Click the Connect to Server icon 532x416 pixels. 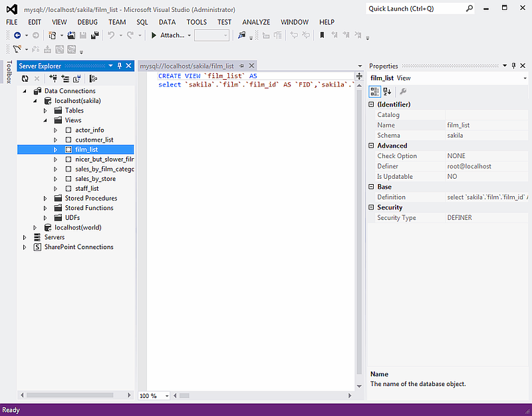click(x=65, y=78)
